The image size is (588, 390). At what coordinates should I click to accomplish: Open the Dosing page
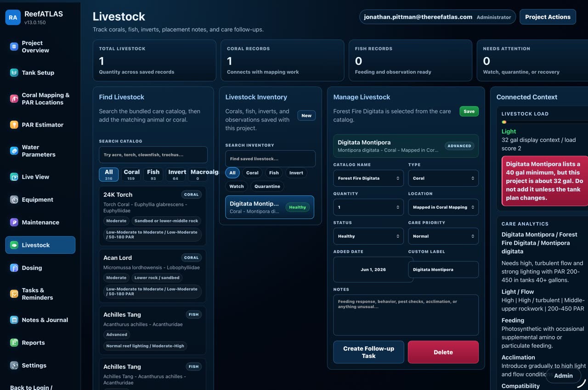[40, 267]
